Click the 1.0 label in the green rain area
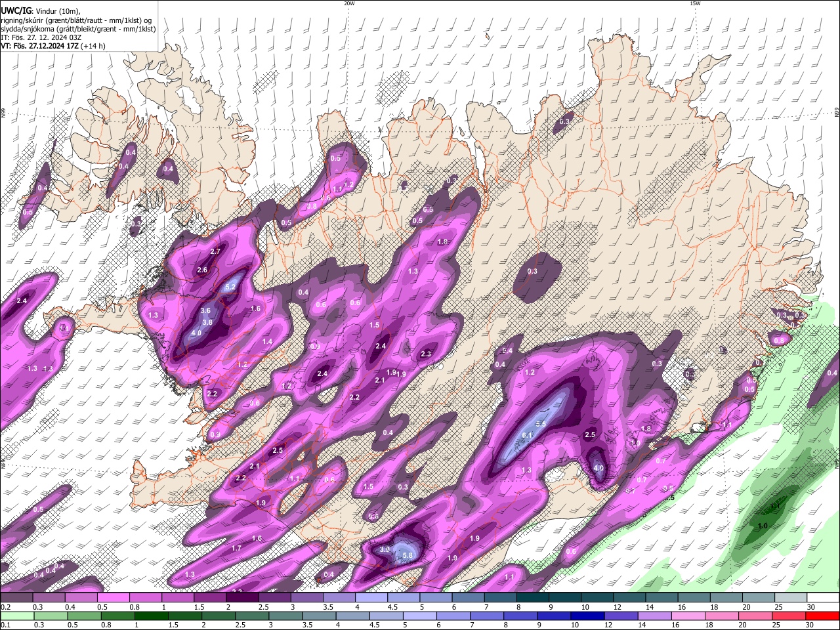Screen dimensions: 840x630 point(763,526)
